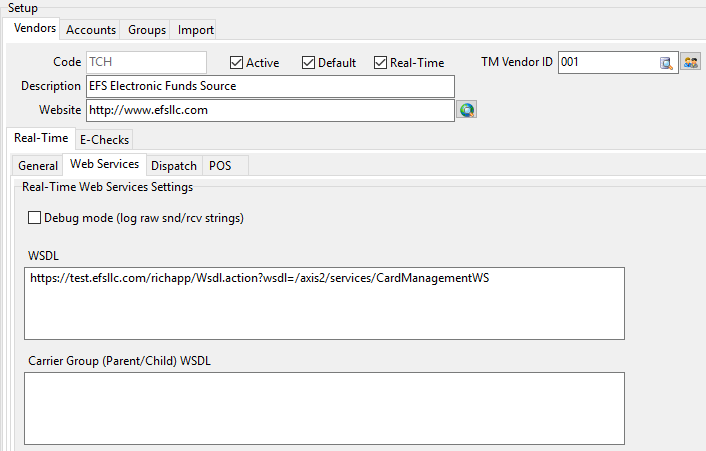
Task: Focus the Carrier Group WSDL text box
Action: click(x=324, y=408)
